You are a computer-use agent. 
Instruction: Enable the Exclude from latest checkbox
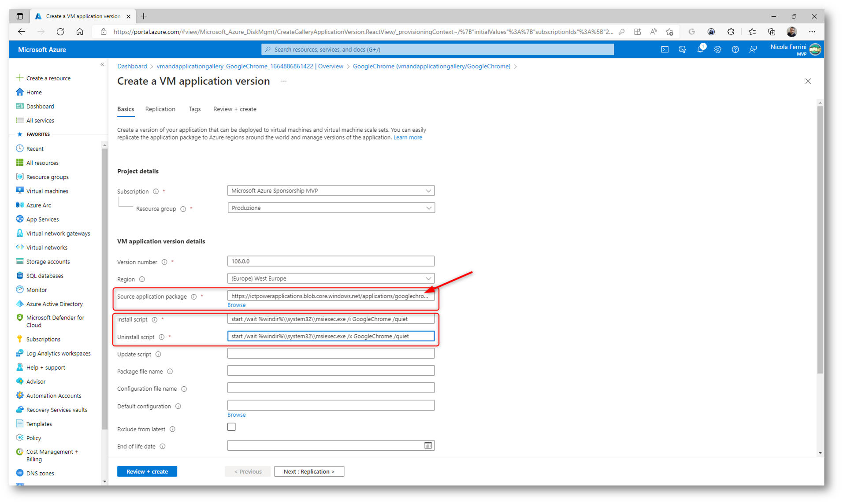(231, 427)
